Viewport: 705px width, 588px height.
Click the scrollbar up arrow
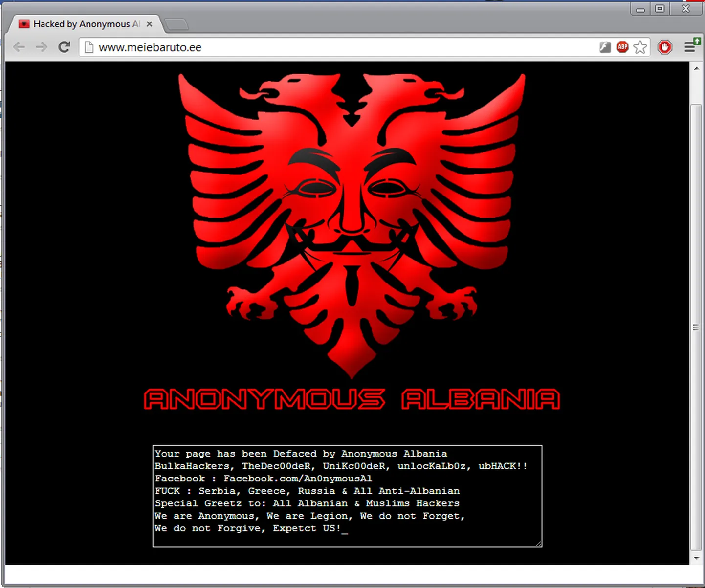coord(696,68)
